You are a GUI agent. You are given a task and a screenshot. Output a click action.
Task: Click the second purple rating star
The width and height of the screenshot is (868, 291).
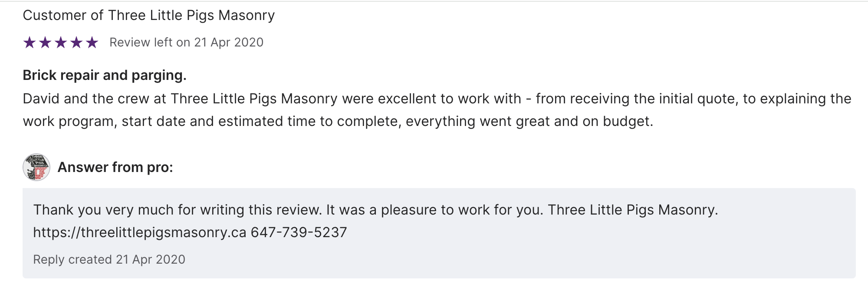coord(45,43)
